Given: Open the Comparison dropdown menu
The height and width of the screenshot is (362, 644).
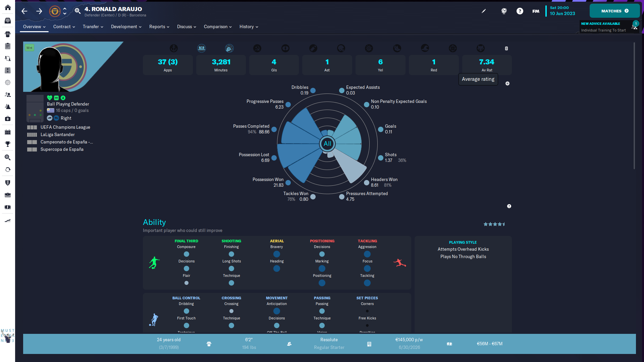Looking at the screenshot, I should click(x=218, y=27).
